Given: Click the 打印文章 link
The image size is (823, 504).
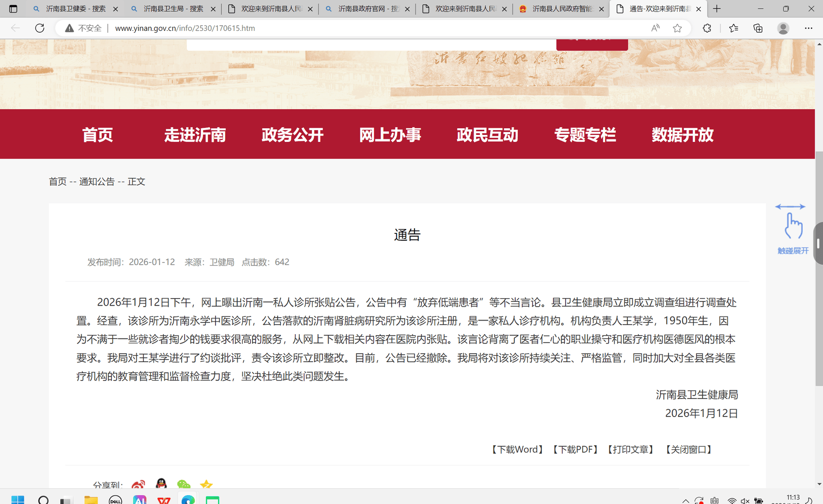Looking at the screenshot, I should (630, 449).
